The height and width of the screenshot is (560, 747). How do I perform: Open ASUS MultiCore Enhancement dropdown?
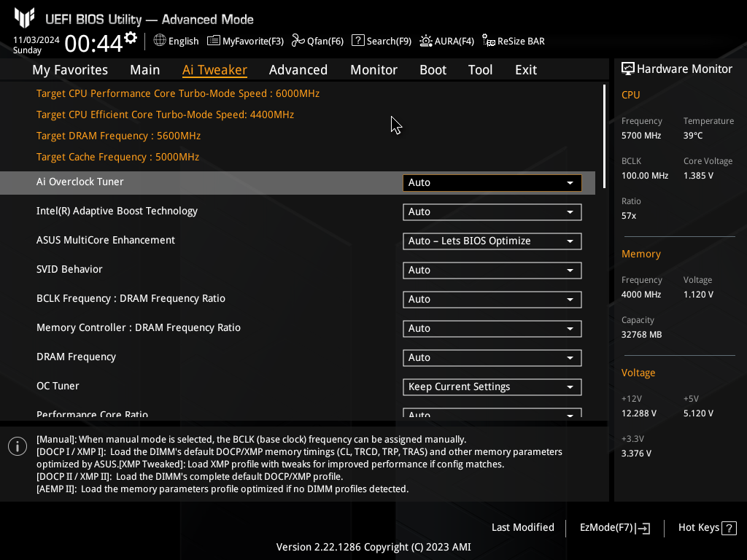point(492,241)
